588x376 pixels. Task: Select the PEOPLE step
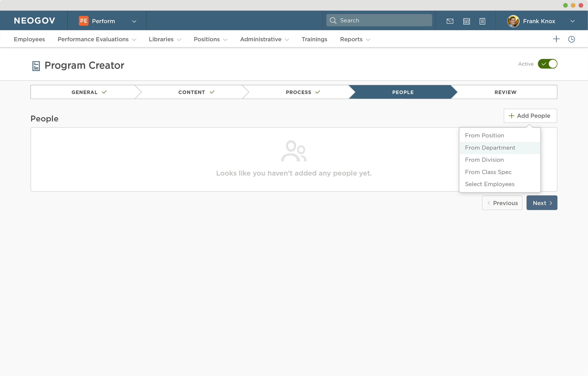[x=403, y=92]
